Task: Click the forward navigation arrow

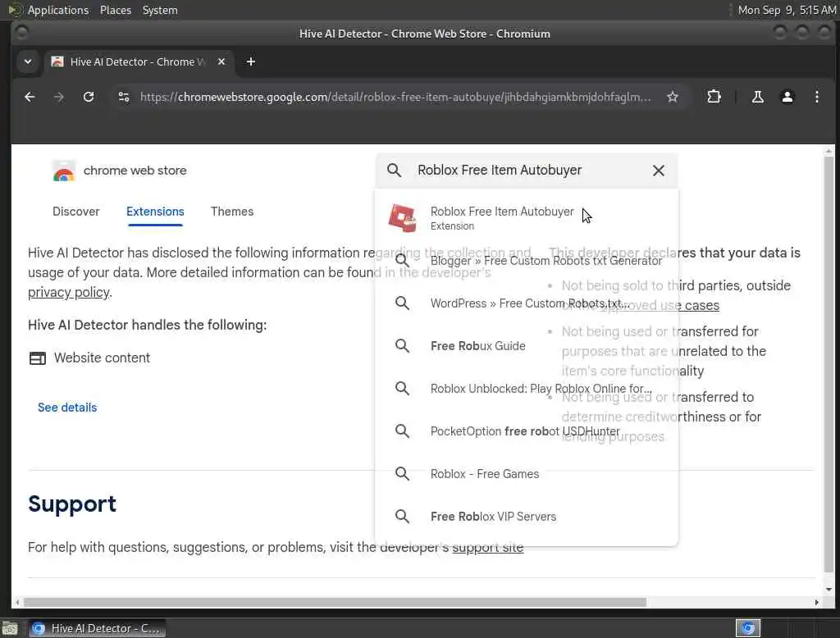Action: pyautogui.click(x=59, y=97)
